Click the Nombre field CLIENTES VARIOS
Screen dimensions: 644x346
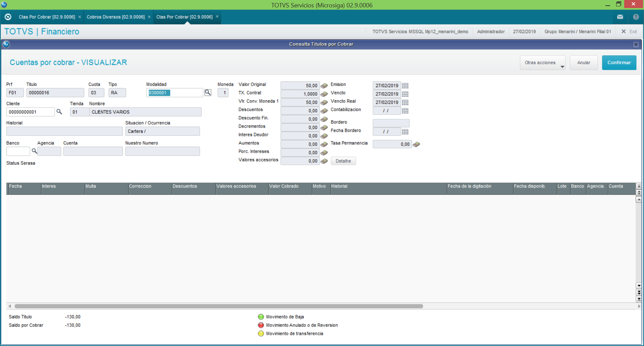[145, 112]
